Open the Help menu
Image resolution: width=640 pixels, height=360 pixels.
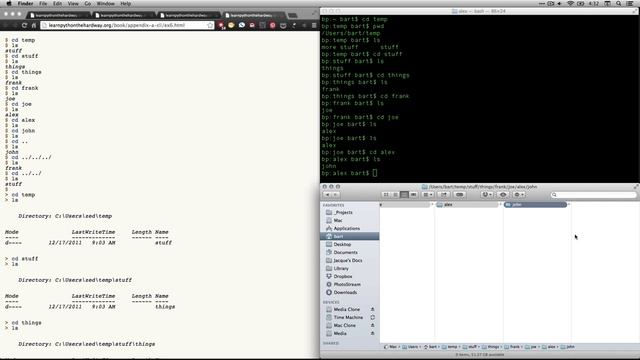(126, 3)
